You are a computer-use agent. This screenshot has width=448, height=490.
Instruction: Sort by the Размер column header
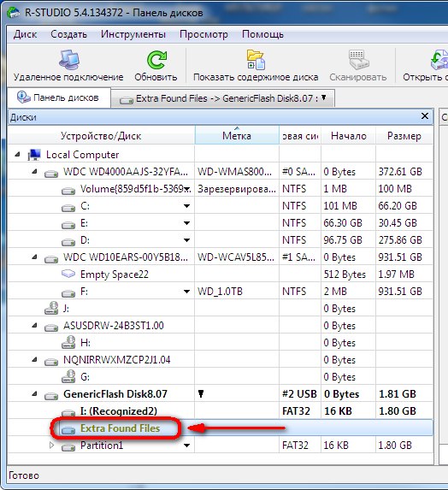click(404, 136)
